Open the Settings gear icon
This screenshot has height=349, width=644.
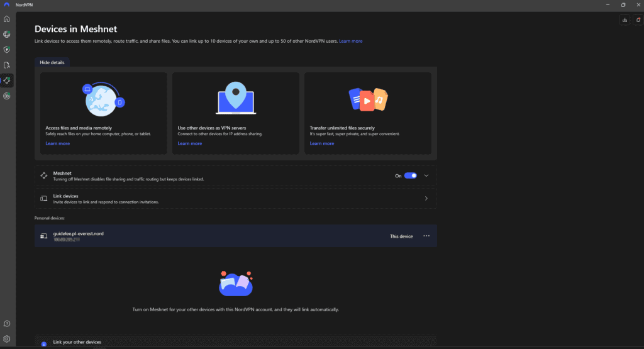click(7, 339)
